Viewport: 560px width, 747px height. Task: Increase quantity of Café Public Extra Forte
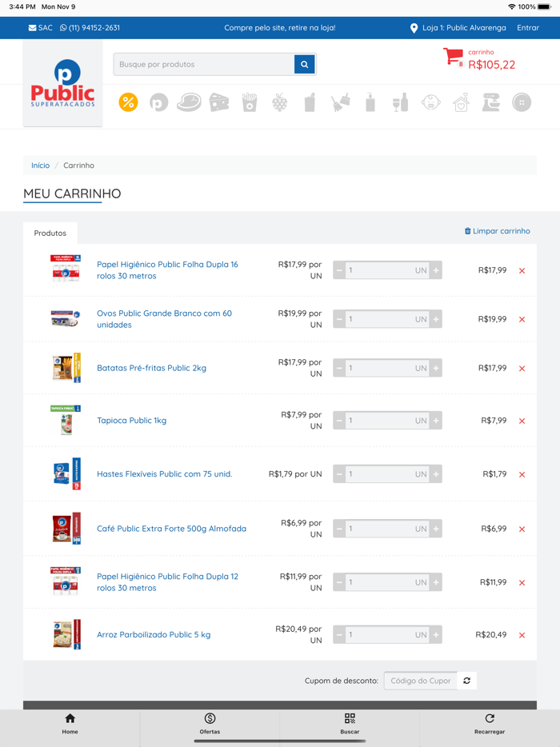coord(436,529)
